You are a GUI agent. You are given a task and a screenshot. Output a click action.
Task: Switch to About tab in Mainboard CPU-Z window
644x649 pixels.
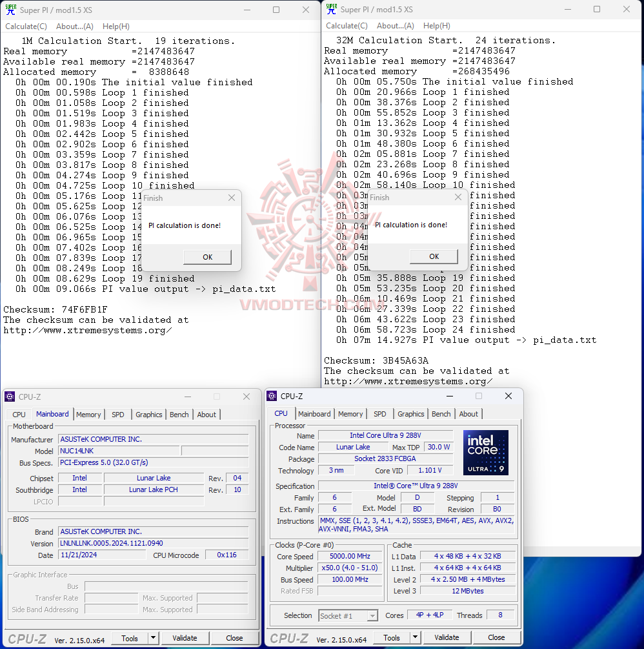(206, 415)
